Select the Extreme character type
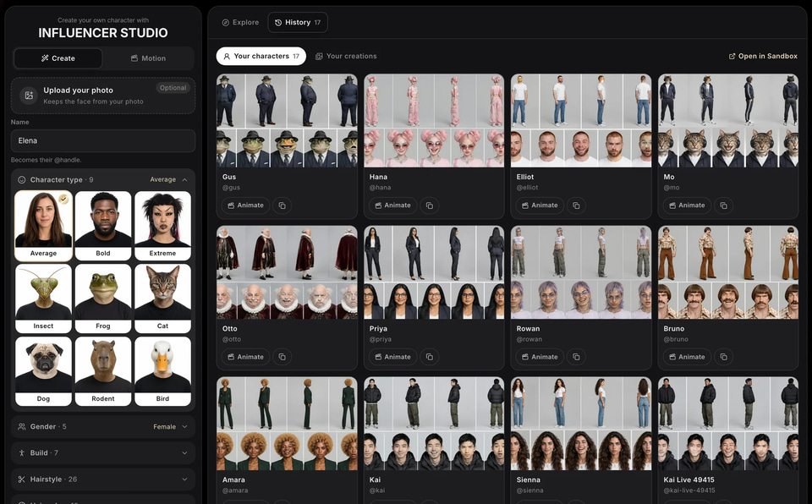812x504 pixels. [162, 225]
